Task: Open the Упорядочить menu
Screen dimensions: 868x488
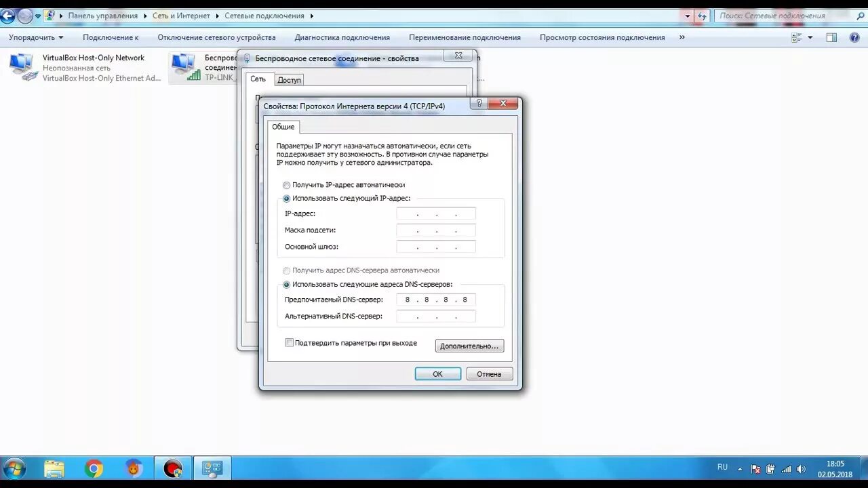Action: tap(36, 37)
